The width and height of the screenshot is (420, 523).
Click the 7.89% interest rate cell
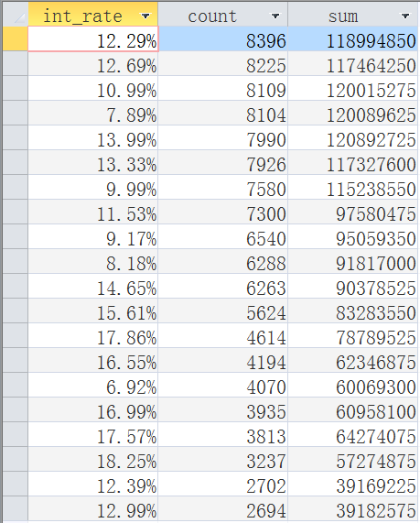pos(93,113)
